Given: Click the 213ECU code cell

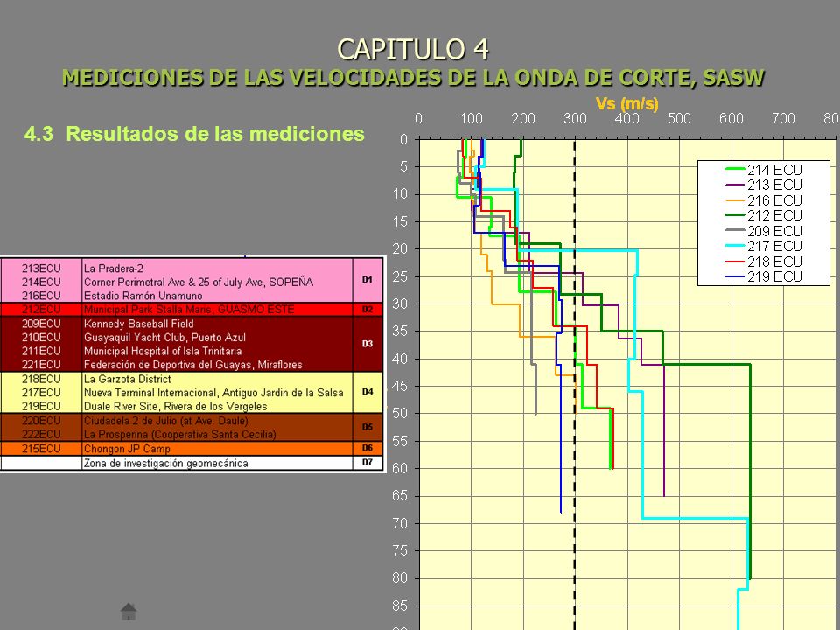Looking at the screenshot, I should point(41,269).
